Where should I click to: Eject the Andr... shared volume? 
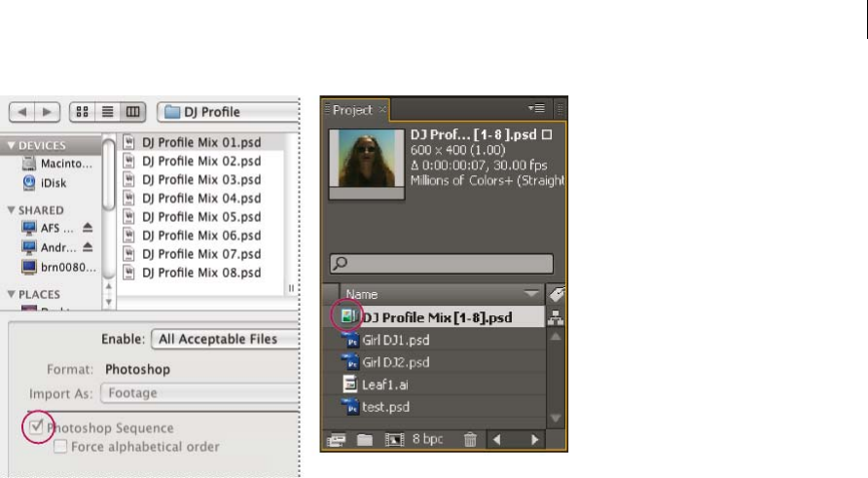(88, 247)
